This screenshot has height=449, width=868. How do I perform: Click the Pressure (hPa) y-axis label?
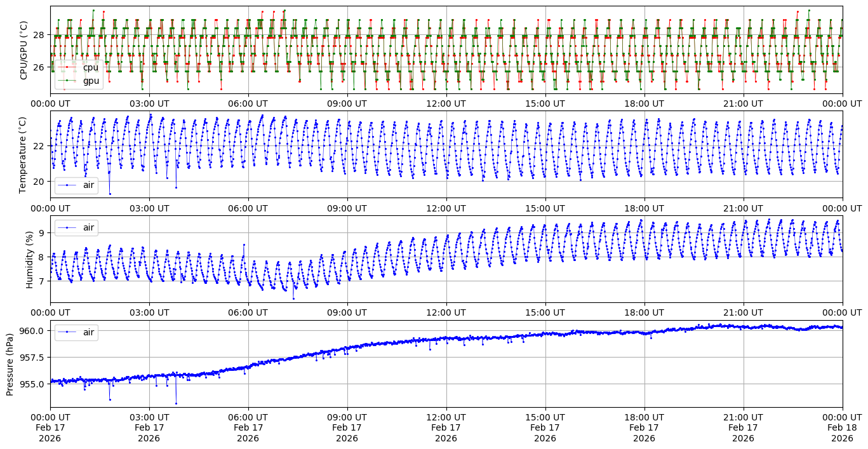pos(10,364)
